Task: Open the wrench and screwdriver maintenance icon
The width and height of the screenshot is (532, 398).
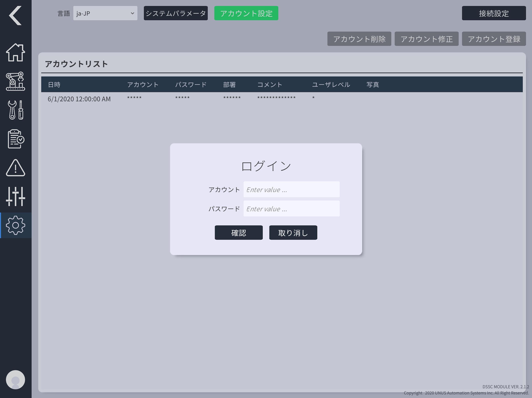Action: (x=15, y=110)
